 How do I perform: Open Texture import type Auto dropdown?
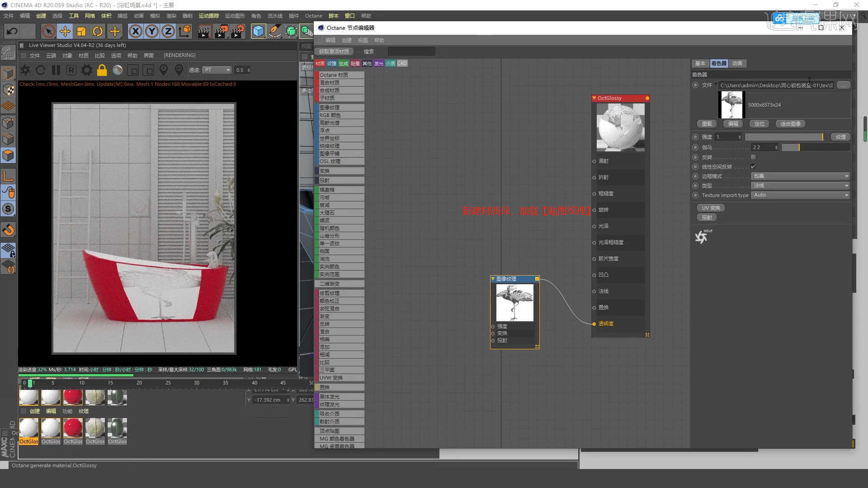click(x=801, y=195)
